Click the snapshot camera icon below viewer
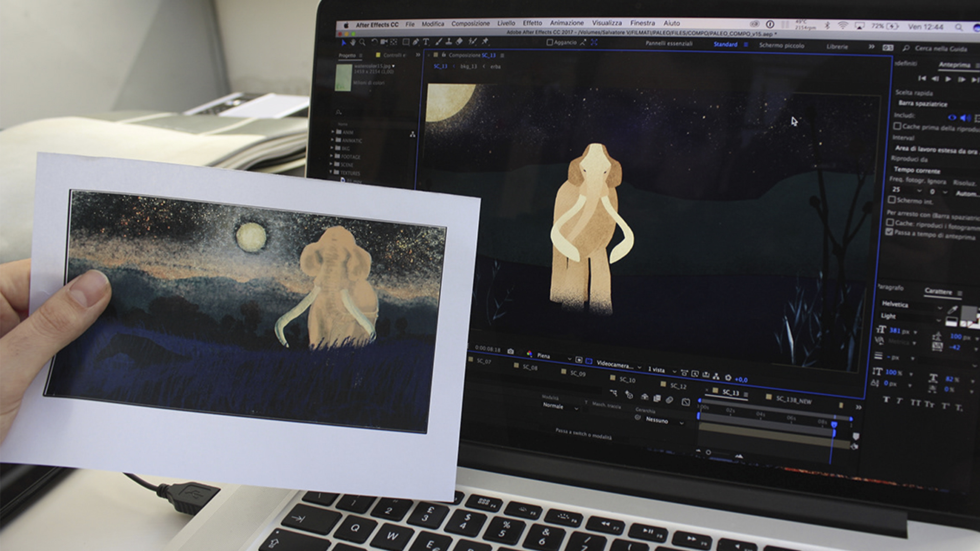The width and height of the screenshot is (980, 551). [x=510, y=352]
